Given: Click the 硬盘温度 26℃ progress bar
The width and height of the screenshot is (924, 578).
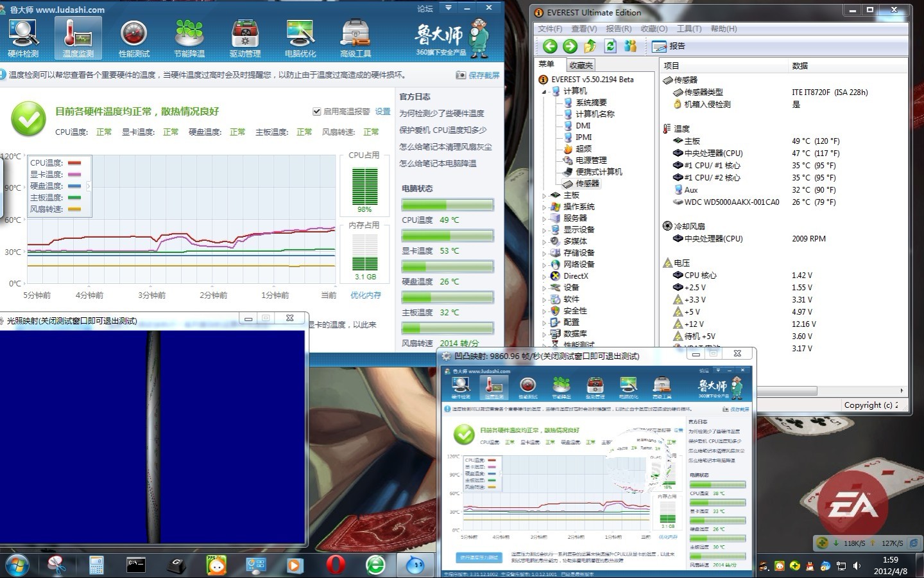Looking at the screenshot, I should 447,267.
